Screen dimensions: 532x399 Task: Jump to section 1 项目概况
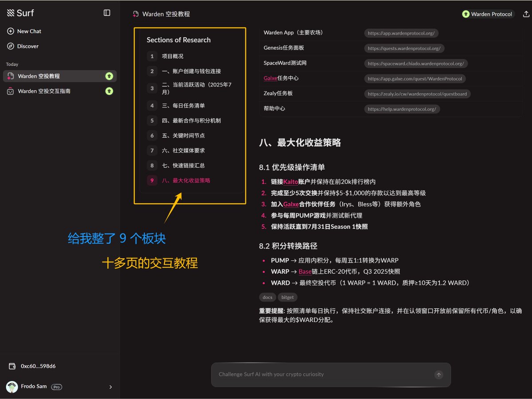click(172, 56)
